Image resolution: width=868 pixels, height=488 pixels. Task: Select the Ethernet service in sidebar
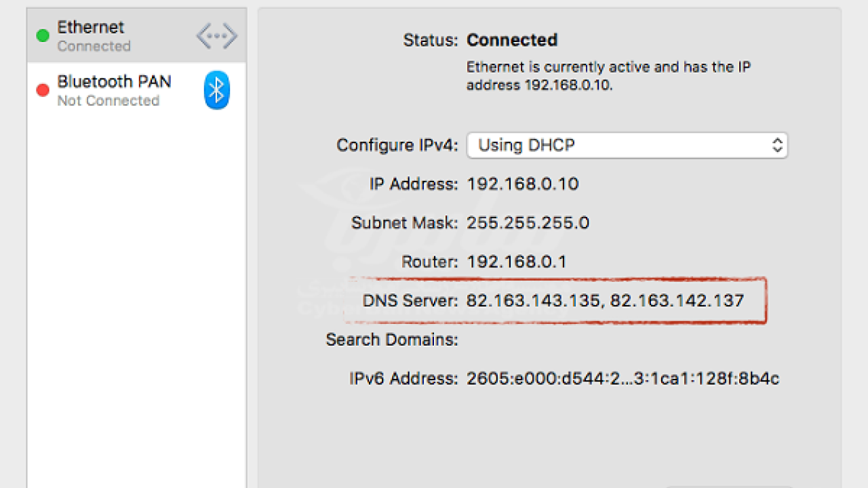136,36
